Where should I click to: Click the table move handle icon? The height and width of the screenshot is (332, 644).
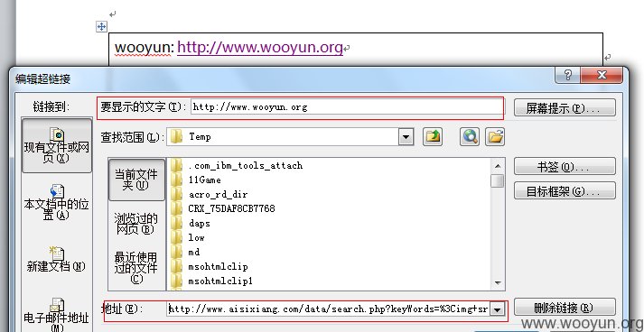(101, 27)
